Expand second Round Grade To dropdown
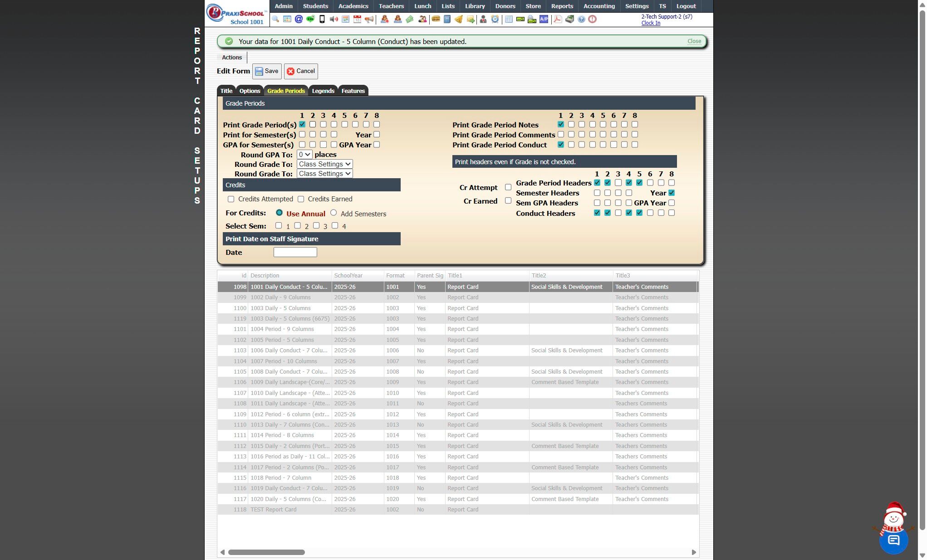The height and width of the screenshot is (560, 927). (x=324, y=174)
